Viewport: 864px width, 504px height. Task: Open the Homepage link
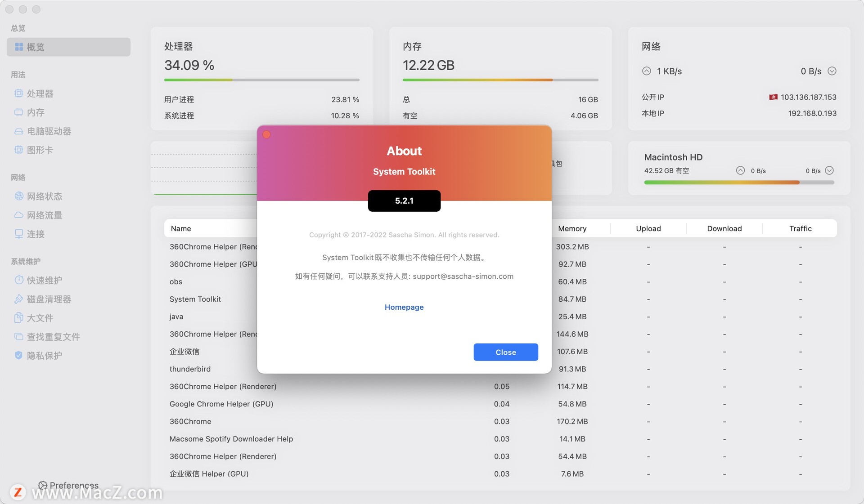[404, 307]
